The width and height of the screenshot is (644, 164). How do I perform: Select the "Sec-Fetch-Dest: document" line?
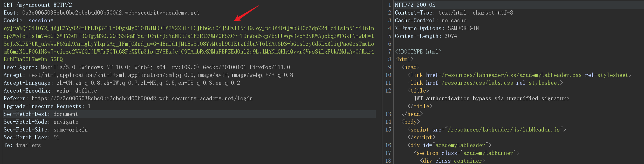click(x=41, y=114)
